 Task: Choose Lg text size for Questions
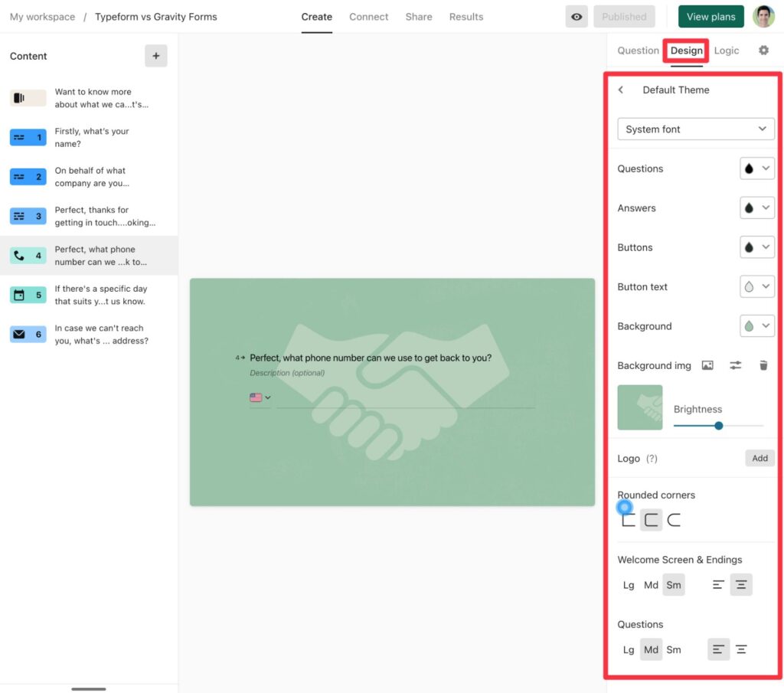628,649
